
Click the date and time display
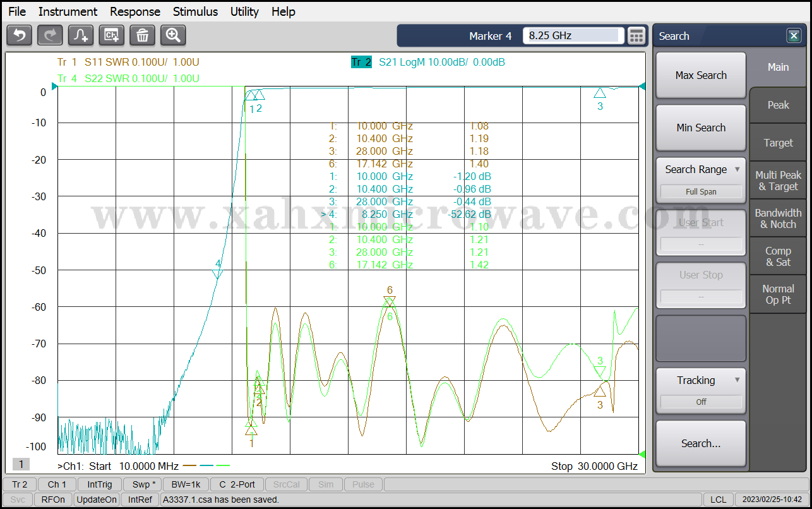coord(772,500)
